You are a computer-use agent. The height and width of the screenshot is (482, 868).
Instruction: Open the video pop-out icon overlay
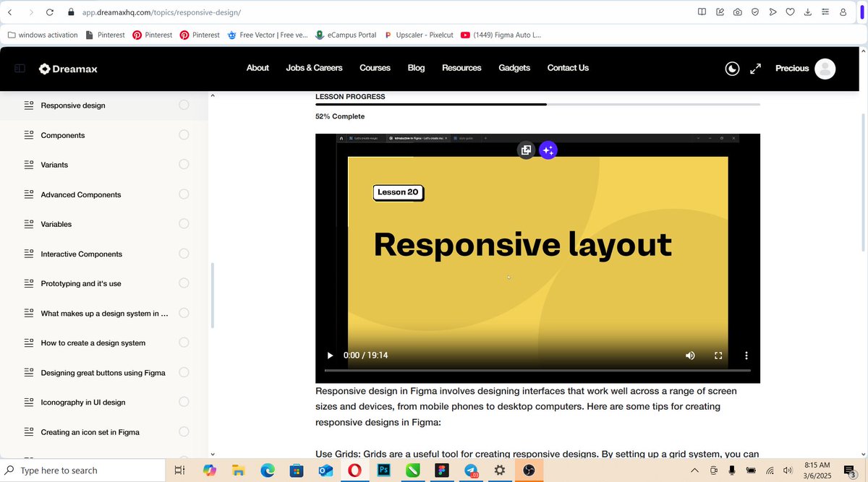pyautogui.click(x=527, y=150)
